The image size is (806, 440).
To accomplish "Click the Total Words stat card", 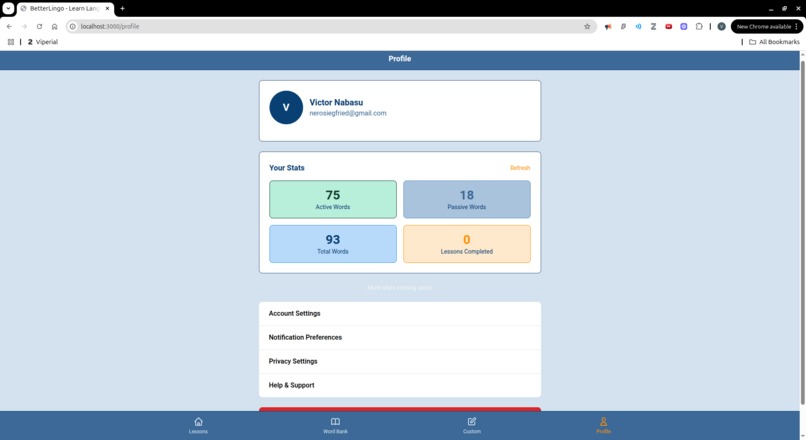I will point(333,244).
